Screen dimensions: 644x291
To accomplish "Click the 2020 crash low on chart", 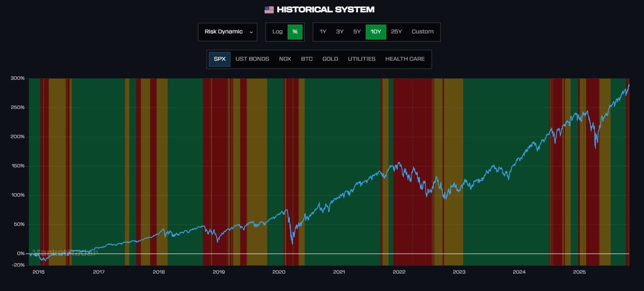I will pos(292,243).
